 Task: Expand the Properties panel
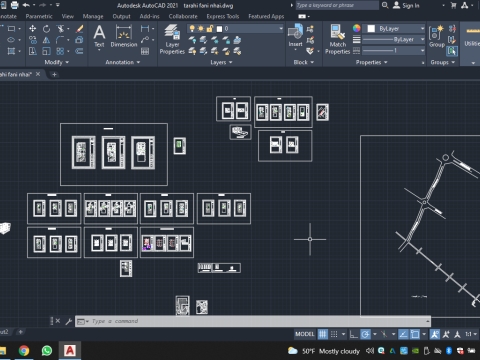pos(371,62)
